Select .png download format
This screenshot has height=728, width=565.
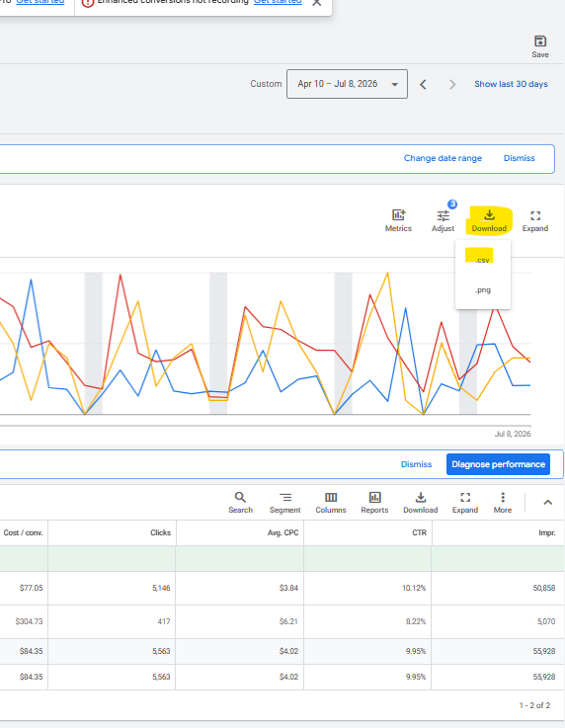pyautogui.click(x=482, y=290)
